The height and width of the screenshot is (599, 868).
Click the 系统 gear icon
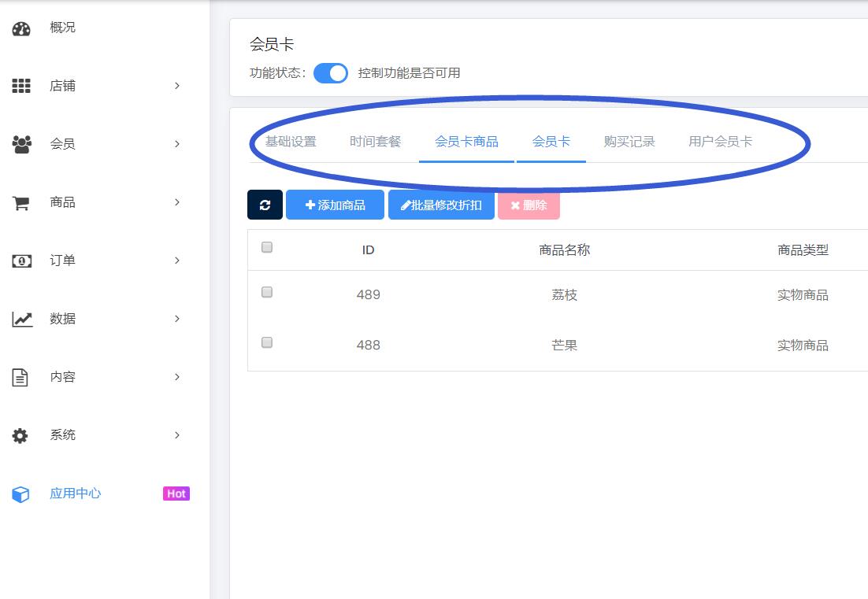[20, 436]
